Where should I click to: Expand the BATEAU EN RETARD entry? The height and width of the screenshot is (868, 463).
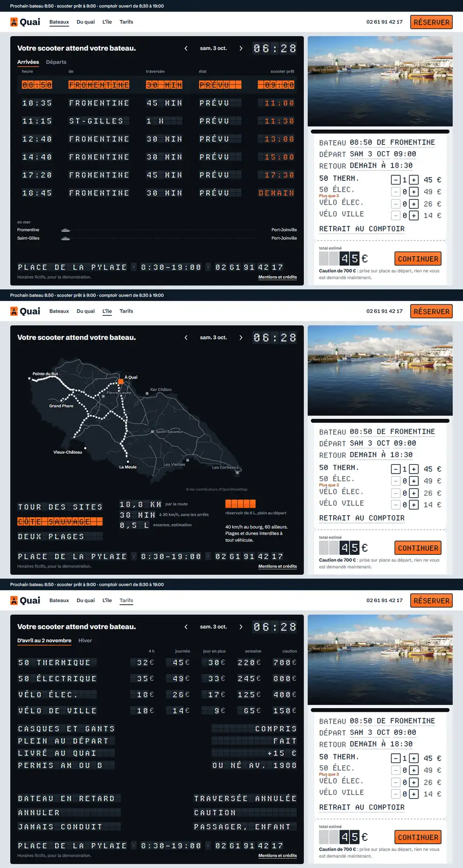[x=69, y=799]
